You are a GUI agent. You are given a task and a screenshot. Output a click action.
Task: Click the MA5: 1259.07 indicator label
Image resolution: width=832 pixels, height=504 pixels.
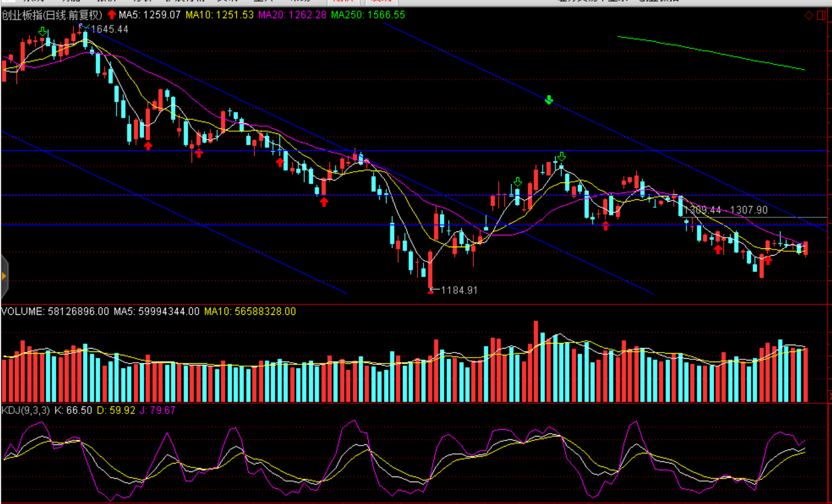[149, 15]
